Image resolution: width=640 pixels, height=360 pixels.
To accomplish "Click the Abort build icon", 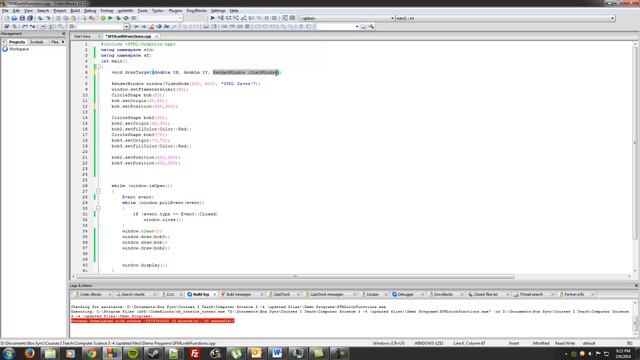I will click(133, 18).
